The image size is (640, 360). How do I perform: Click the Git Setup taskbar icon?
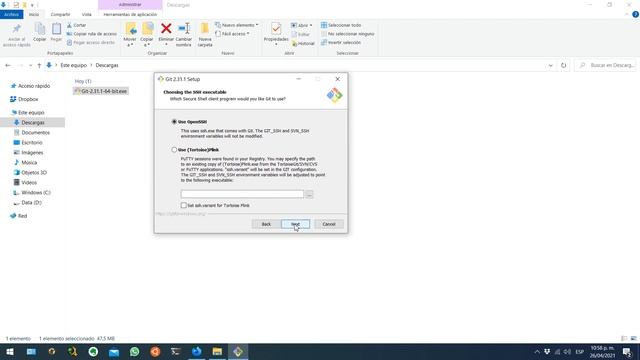pyautogui.click(x=238, y=351)
